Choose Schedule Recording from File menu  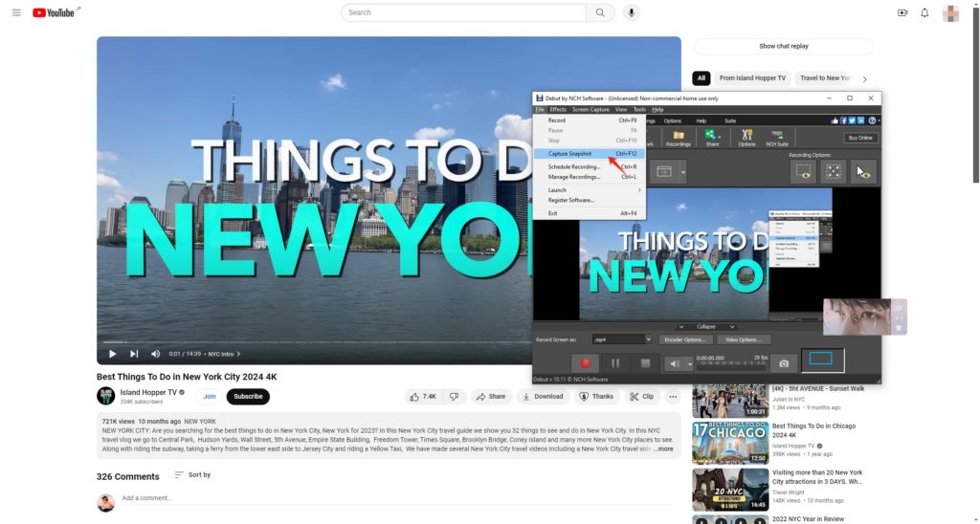tap(589, 166)
